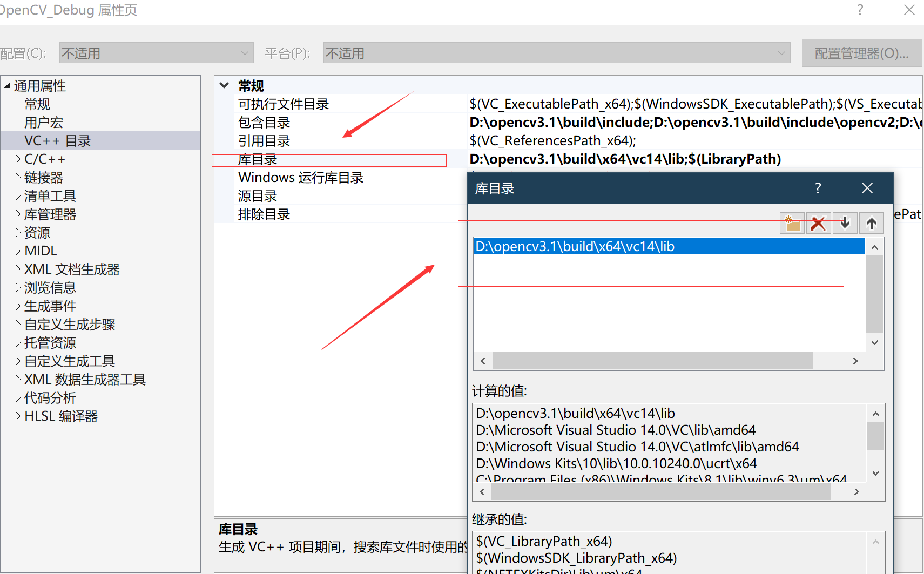Viewport: 924px width, 574px height.
Task: Open the 配置管理器 dialog
Action: 861,52
